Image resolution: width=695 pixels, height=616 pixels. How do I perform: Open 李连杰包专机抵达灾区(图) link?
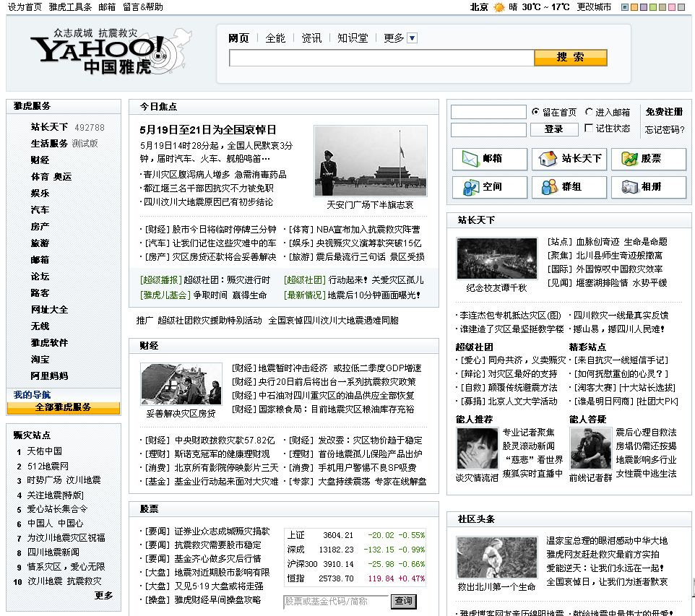[510, 315]
